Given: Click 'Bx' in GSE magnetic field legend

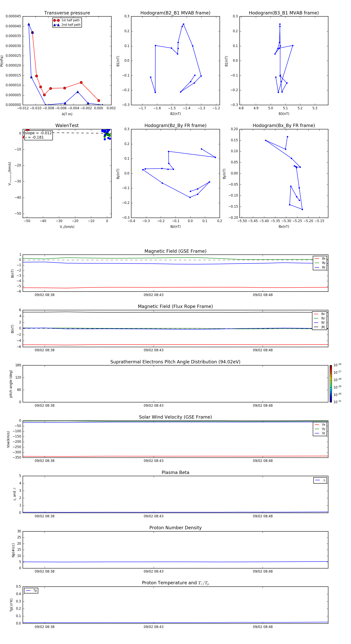Looking at the screenshot, I should pyautogui.click(x=324, y=259).
